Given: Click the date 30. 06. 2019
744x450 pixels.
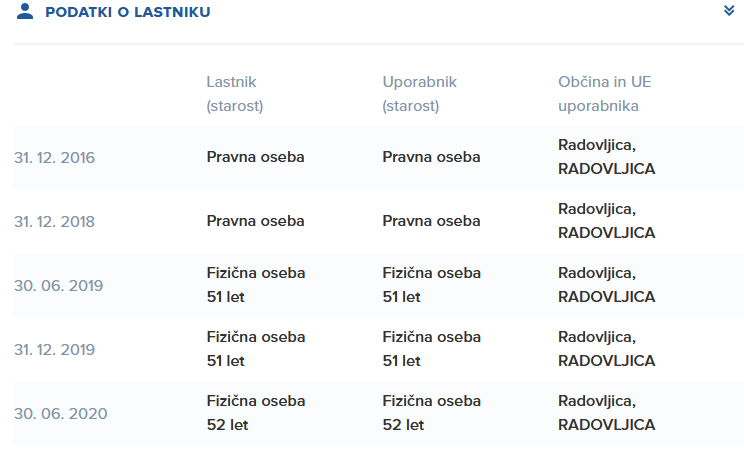Looking at the screenshot, I should click(x=58, y=286).
